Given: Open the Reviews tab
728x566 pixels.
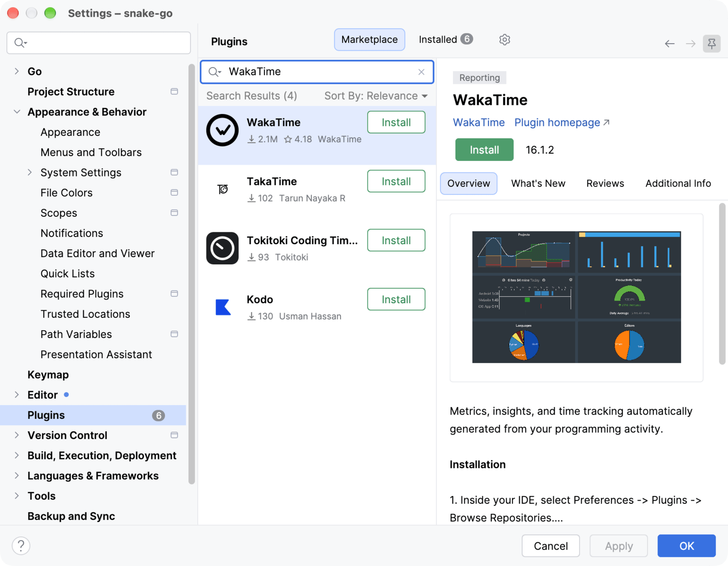Looking at the screenshot, I should (605, 183).
